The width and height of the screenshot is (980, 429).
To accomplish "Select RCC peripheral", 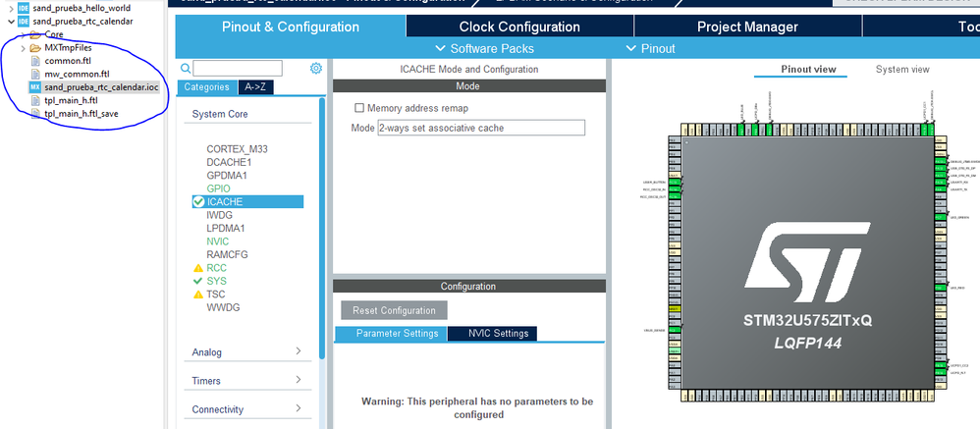I will click(216, 268).
